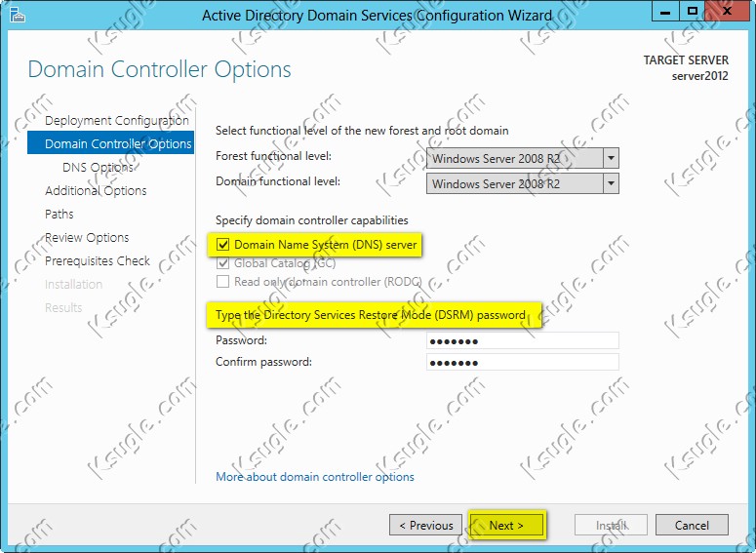Maximize the wizard window
This screenshot has width=756, height=553.
pos(693,12)
